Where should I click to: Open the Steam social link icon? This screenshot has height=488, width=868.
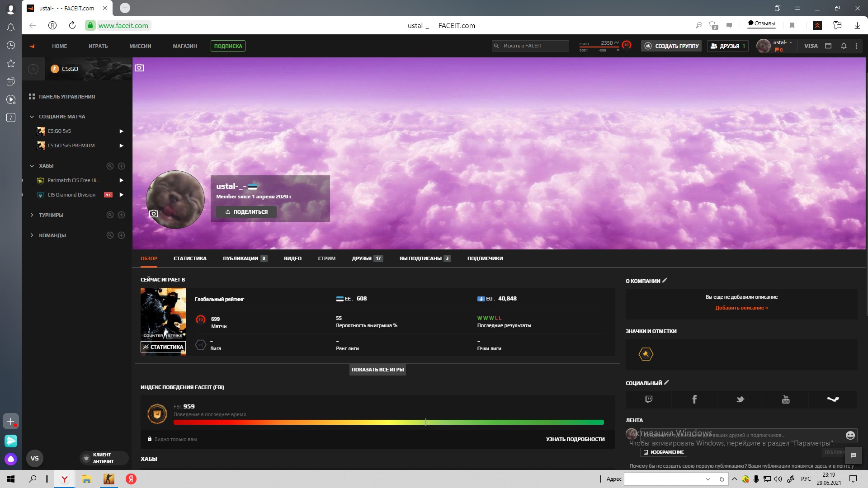pyautogui.click(x=833, y=399)
